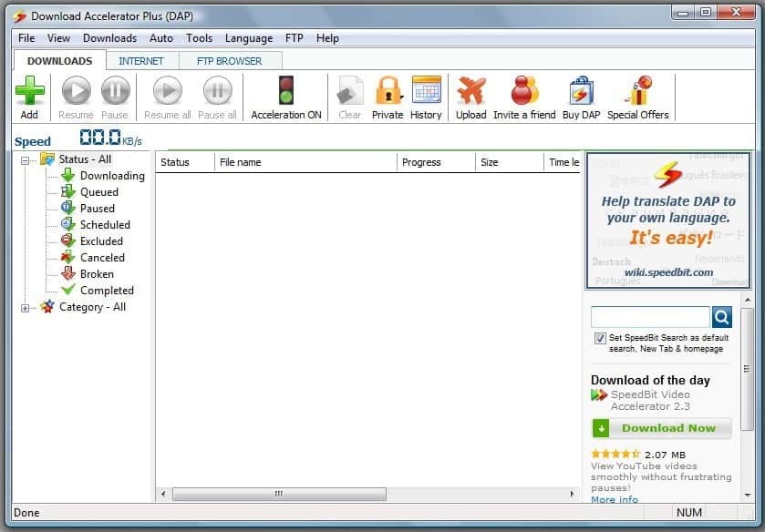Click the SpeedBit Video Accelerator 2.3 title

point(650,400)
